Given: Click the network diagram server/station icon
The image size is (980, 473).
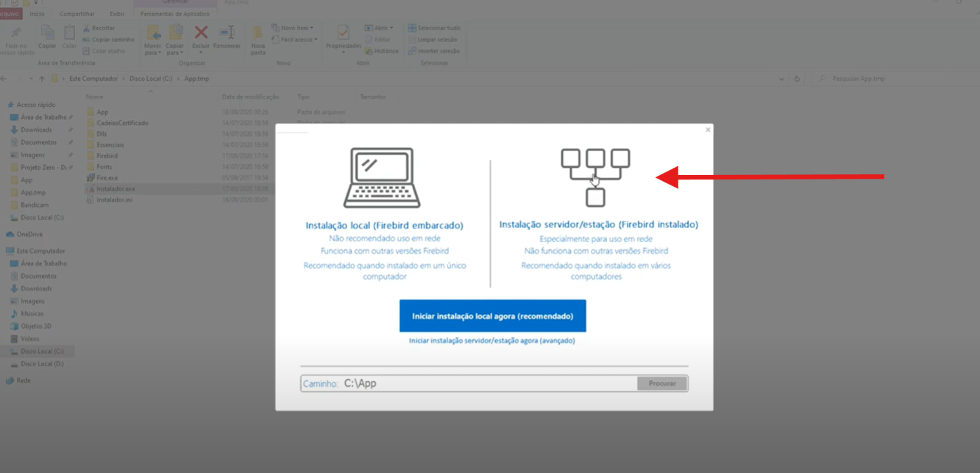Looking at the screenshot, I should coord(595,177).
